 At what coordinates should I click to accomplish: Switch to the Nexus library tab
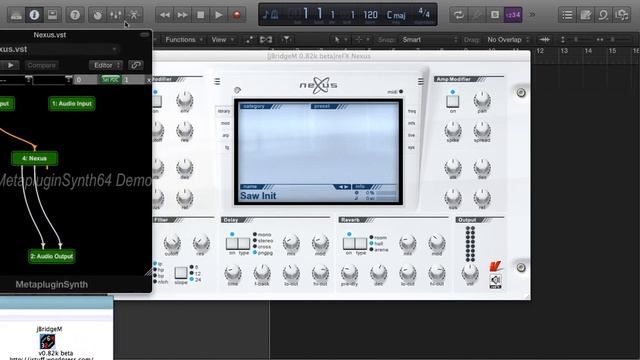pos(224,111)
